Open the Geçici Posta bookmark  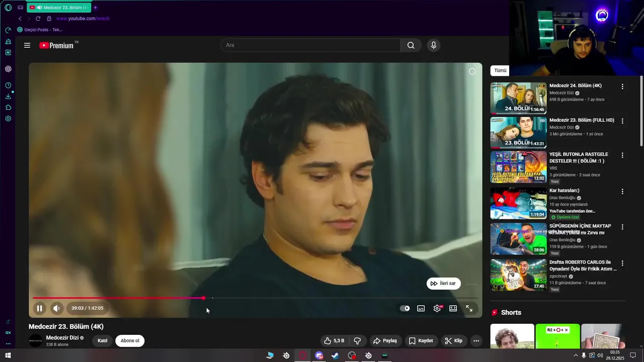40,30
